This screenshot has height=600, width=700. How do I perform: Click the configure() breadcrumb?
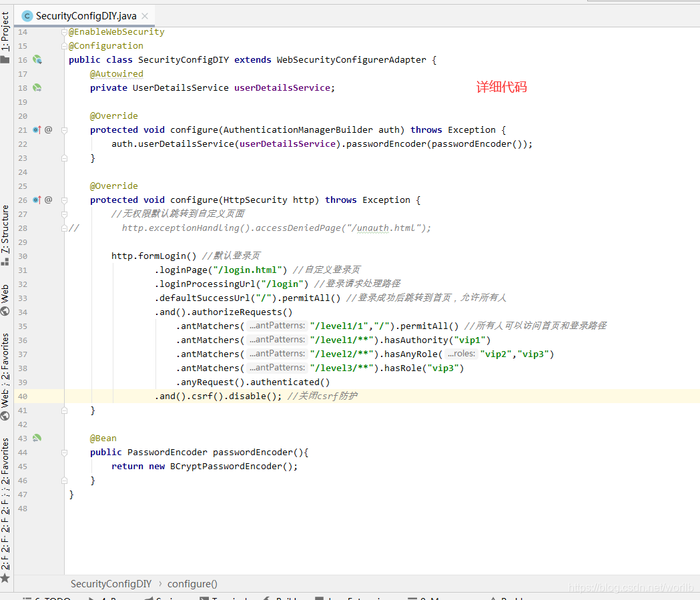click(192, 583)
